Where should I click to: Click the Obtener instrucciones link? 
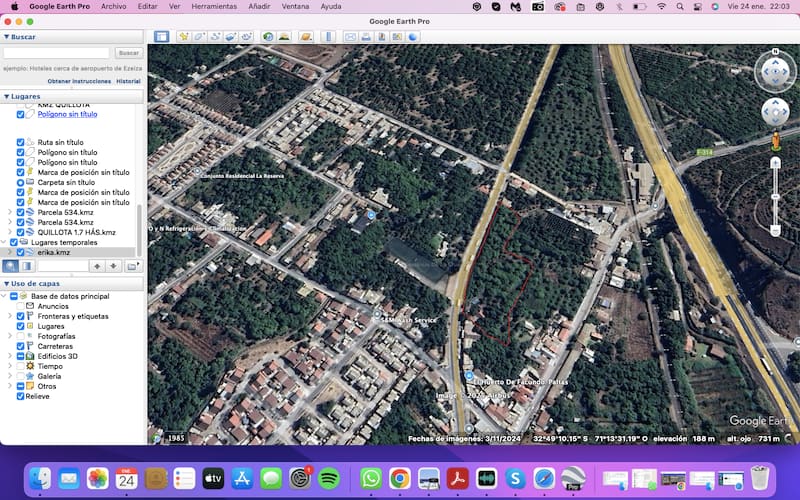79,81
